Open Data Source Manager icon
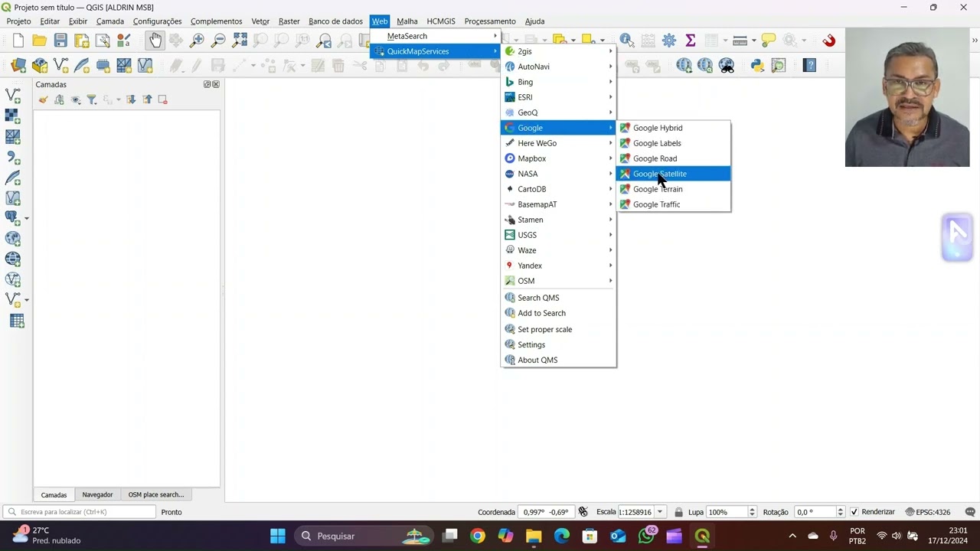 coord(18,66)
